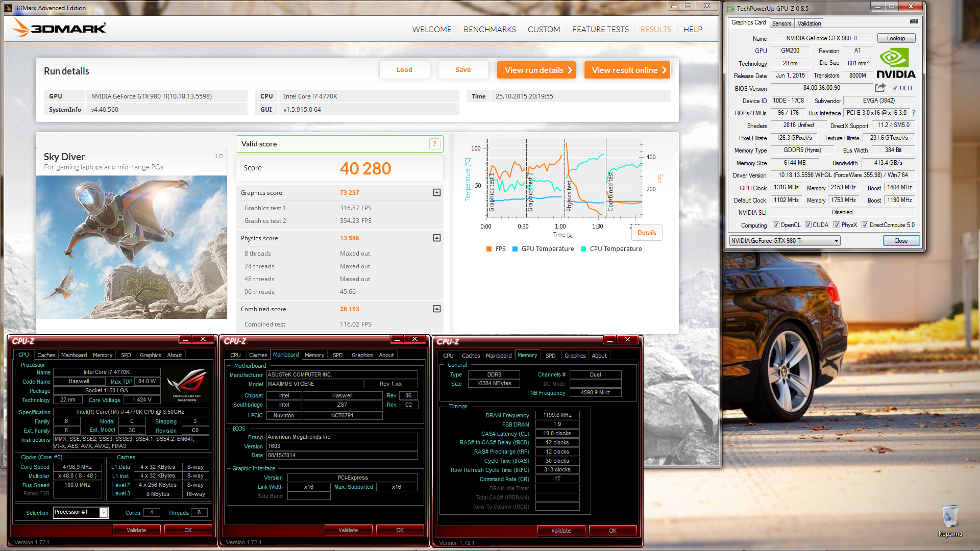Select the Graphics Card tab in GPU-Z
This screenshot has width=980, height=551.
point(748,22)
